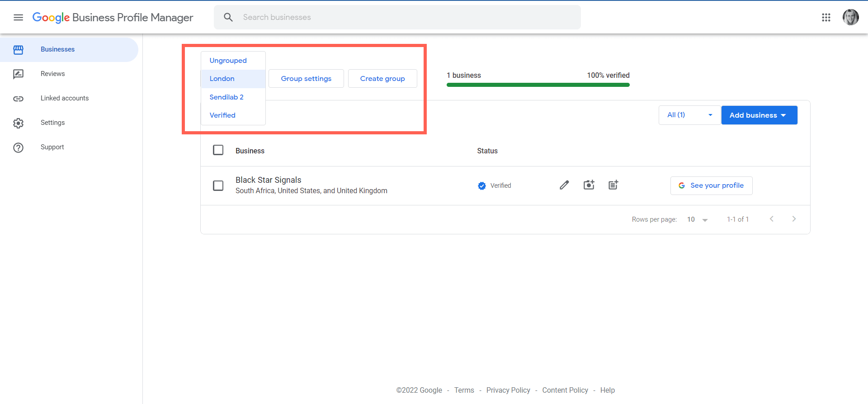Change the rows per page dropdown

coord(697,219)
